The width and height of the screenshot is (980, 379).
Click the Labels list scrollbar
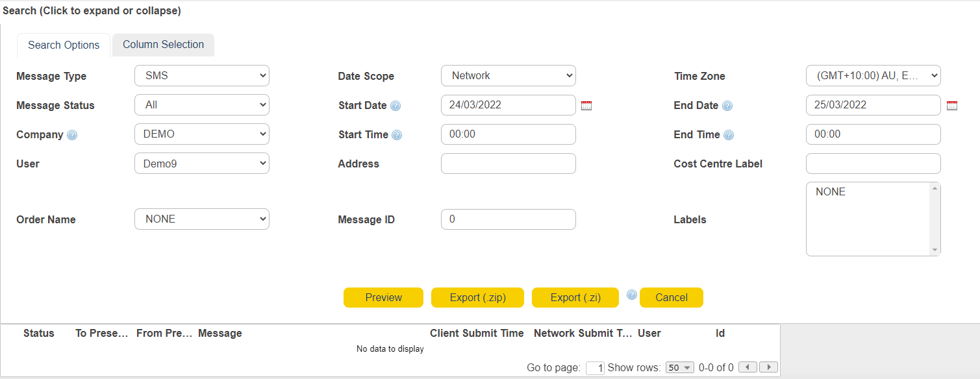935,219
